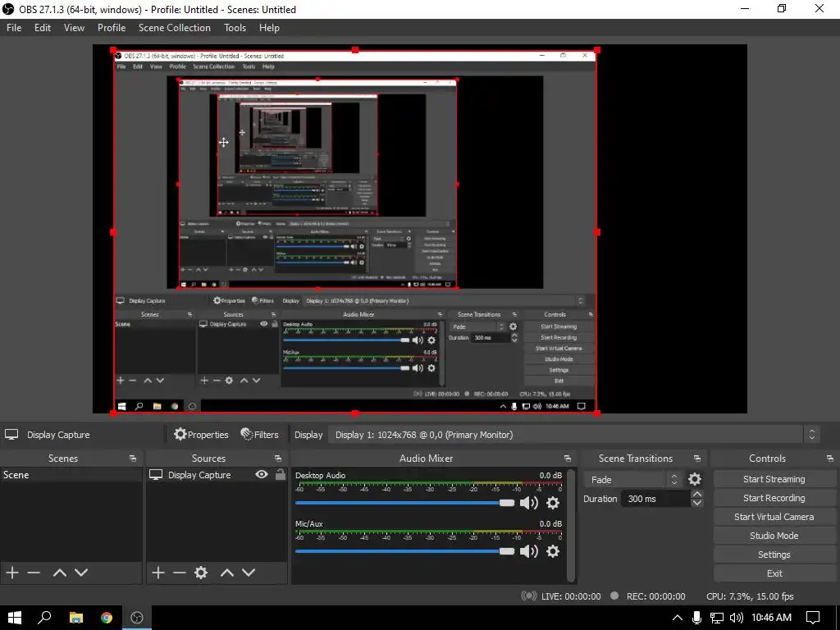
Task: Open the Profile menu
Action: click(112, 28)
